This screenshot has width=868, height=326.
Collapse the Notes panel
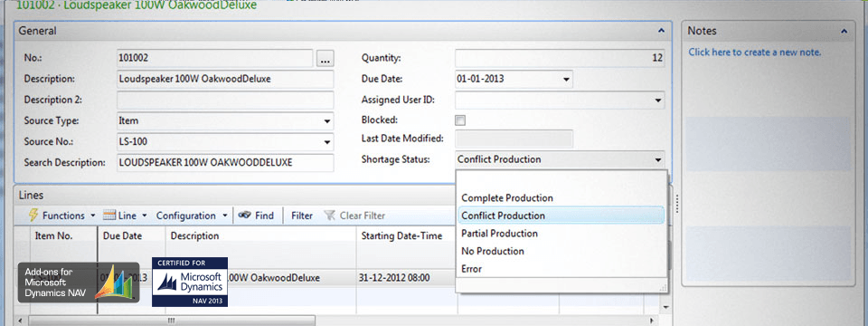844,32
